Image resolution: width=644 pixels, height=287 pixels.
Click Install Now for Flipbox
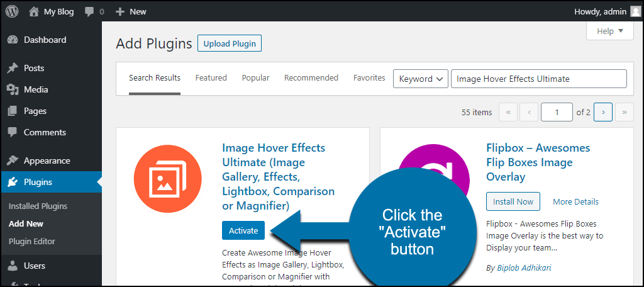pyautogui.click(x=513, y=202)
